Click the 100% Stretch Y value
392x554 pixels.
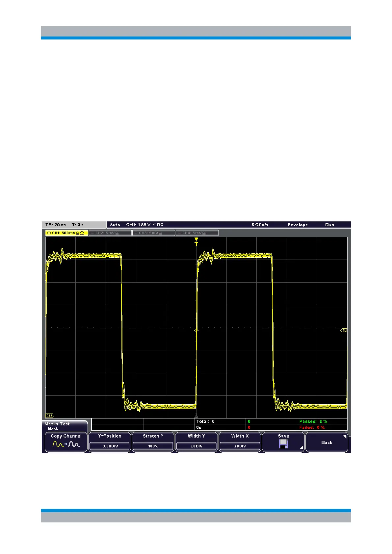pos(153,446)
